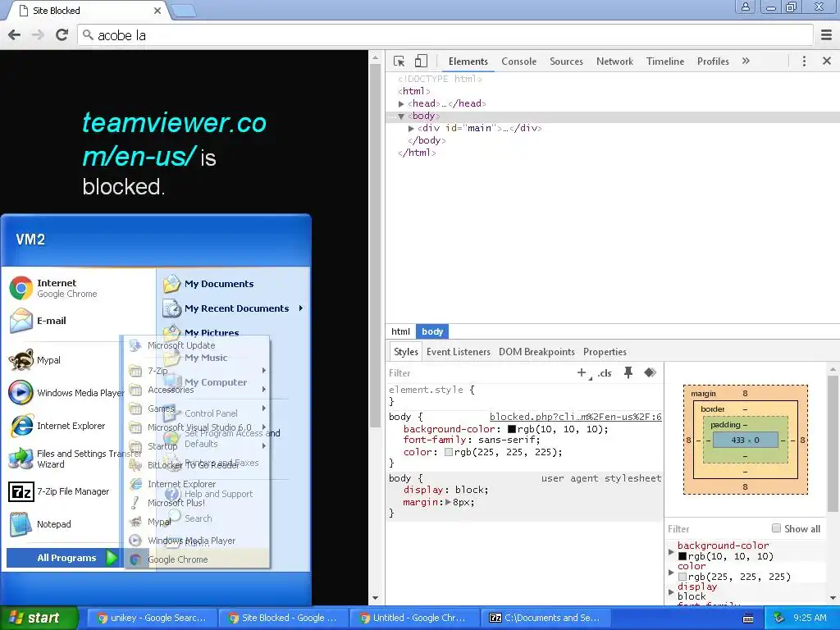Screen dimensions: 840x630
Task: Expand the head element node
Action: (x=401, y=103)
